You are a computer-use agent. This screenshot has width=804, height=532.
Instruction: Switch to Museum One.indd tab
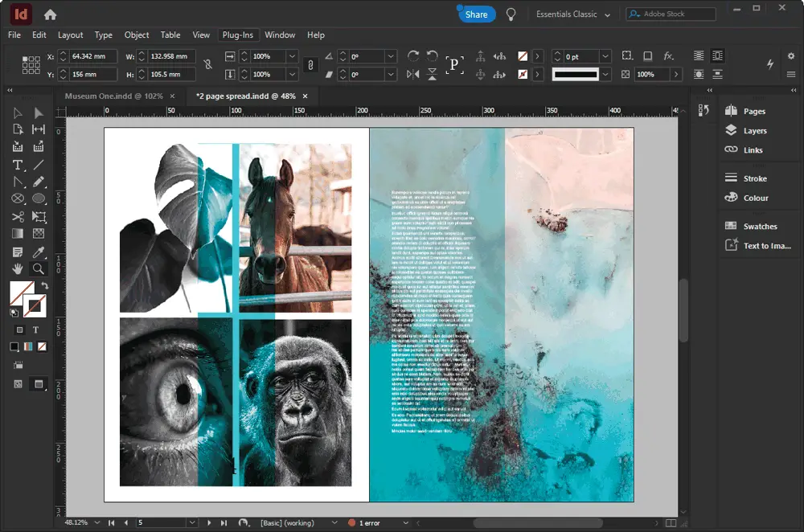114,96
